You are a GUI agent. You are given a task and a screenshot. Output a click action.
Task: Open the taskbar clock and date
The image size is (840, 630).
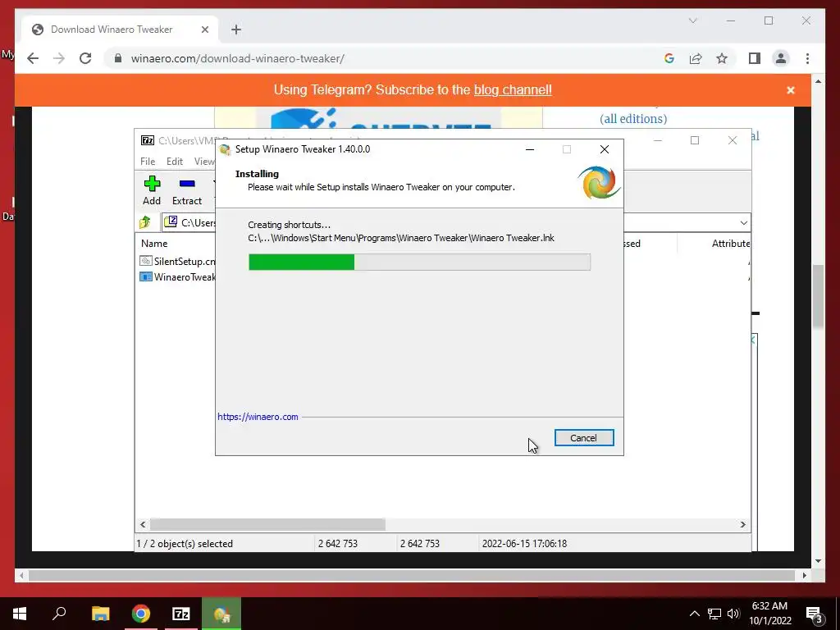(x=769, y=614)
